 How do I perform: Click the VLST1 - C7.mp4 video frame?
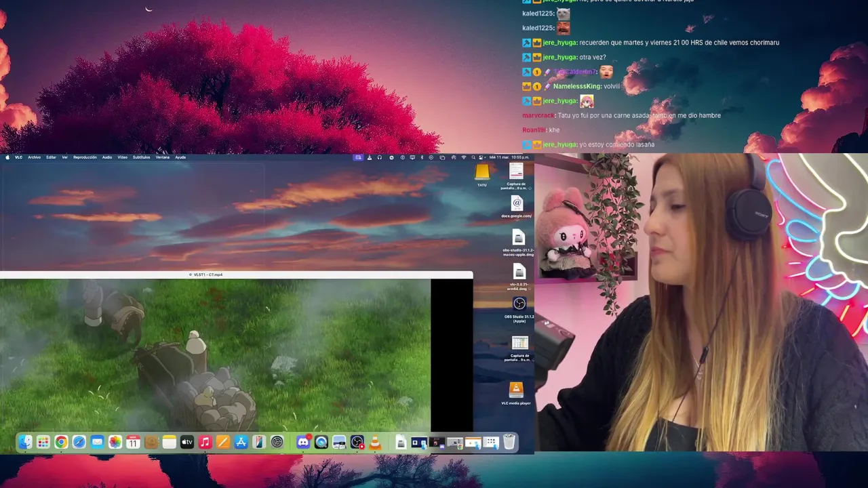[215, 355]
